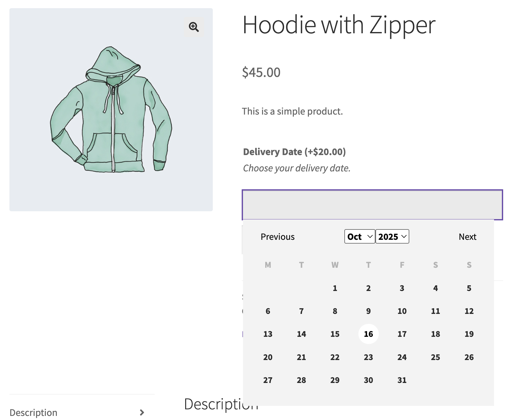Select October 16 in the calendar
The height and width of the screenshot is (420, 511).
(368, 334)
